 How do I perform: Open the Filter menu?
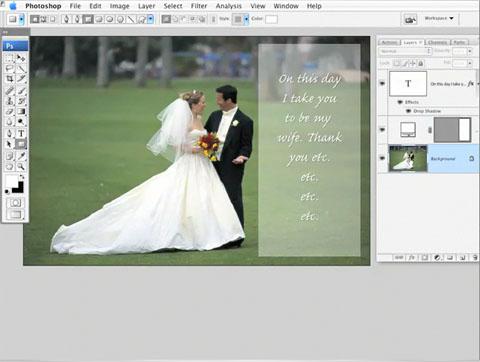tap(199, 6)
